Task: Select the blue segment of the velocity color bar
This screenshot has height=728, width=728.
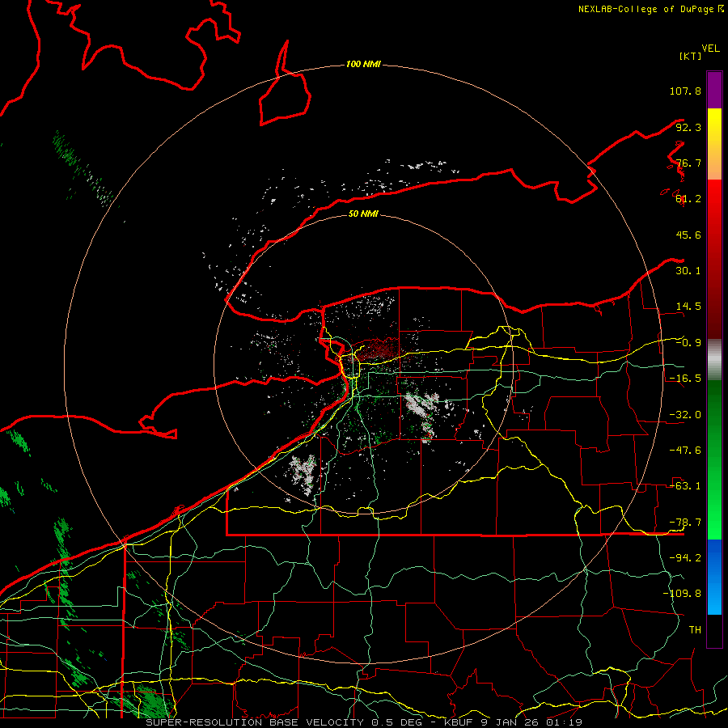Action: point(714,577)
